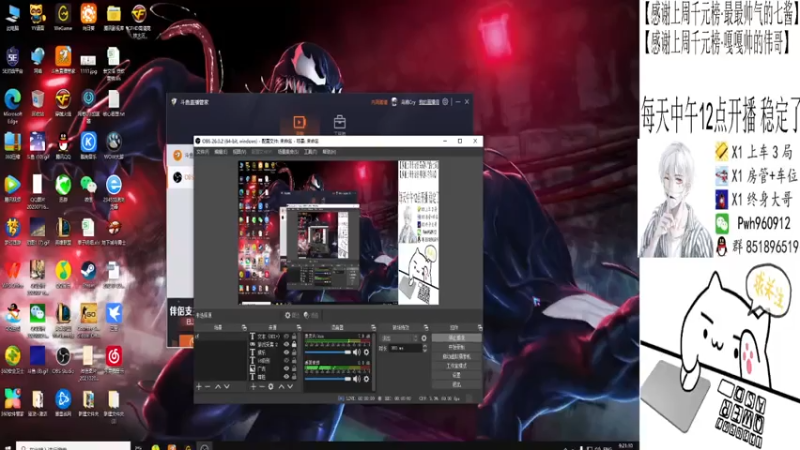The image size is (800, 450).
Task: Select the Microsoft Edge desktop icon
Action: point(13,105)
